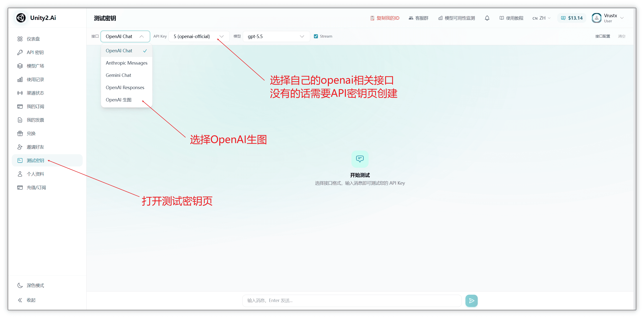This screenshot has height=318, width=644.
Task: Click the 清空 clear button
Action: tap(622, 36)
